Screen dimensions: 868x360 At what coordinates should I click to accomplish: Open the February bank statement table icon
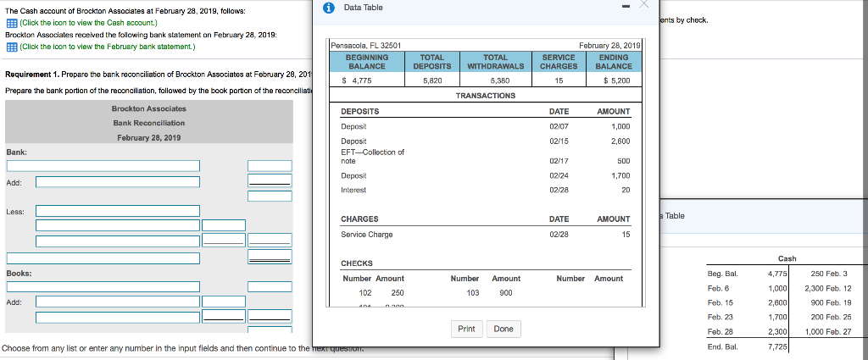[11, 47]
